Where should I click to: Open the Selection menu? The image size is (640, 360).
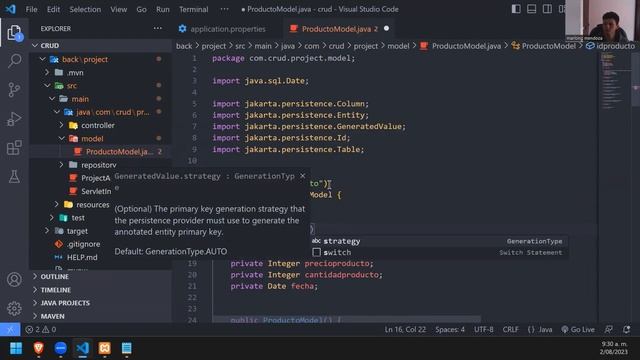click(x=85, y=9)
